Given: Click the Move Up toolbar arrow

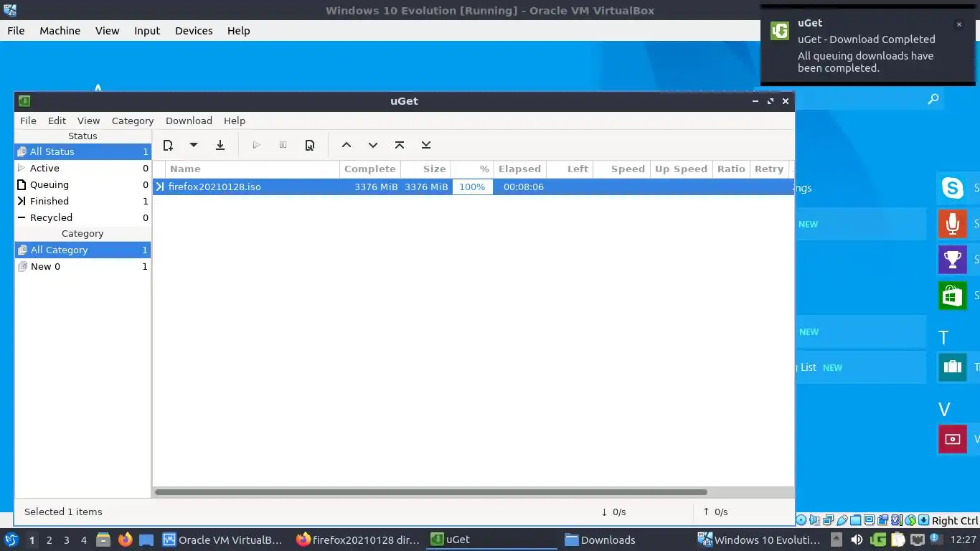Looking at the screenshot, I should 347,145.
